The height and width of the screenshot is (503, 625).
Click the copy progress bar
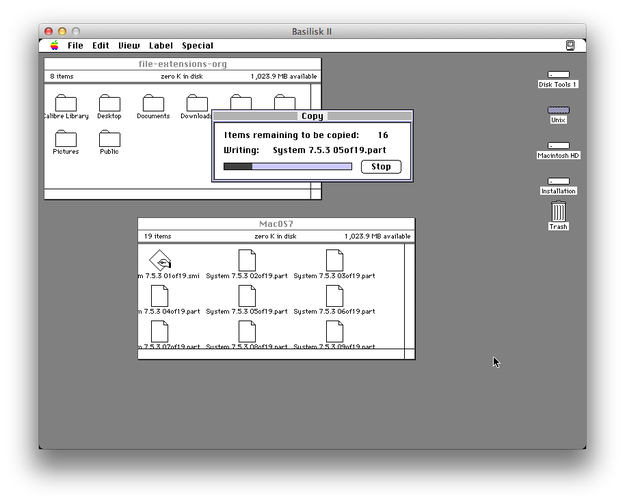(288, 166)
